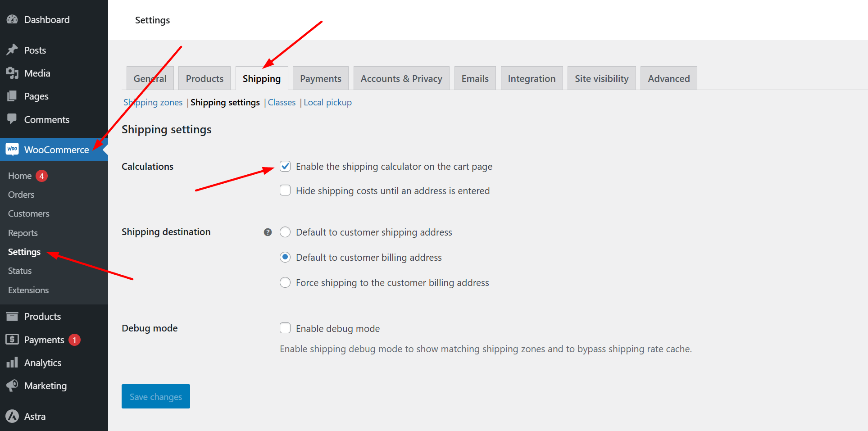
Task: Click the Comments speech bubble icon
Action: click(x=12, y=119)
